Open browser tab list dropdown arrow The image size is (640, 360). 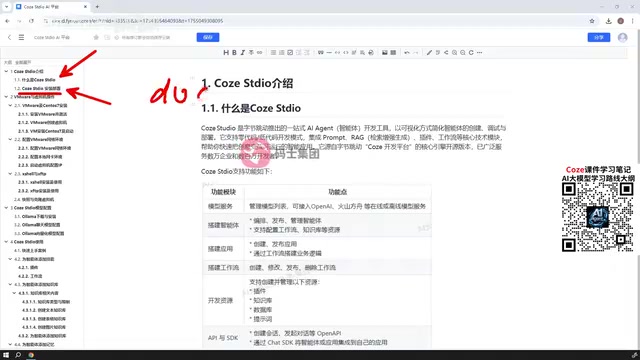[6, 7]
